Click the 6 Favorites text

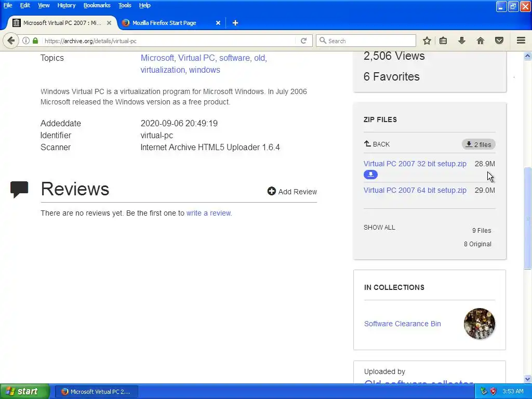(x=392, y=77)
